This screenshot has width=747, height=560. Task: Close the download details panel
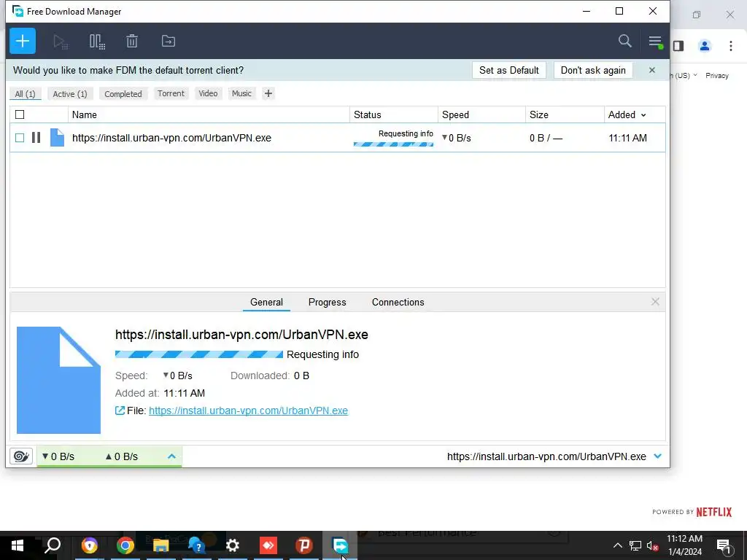click(656, 301)
